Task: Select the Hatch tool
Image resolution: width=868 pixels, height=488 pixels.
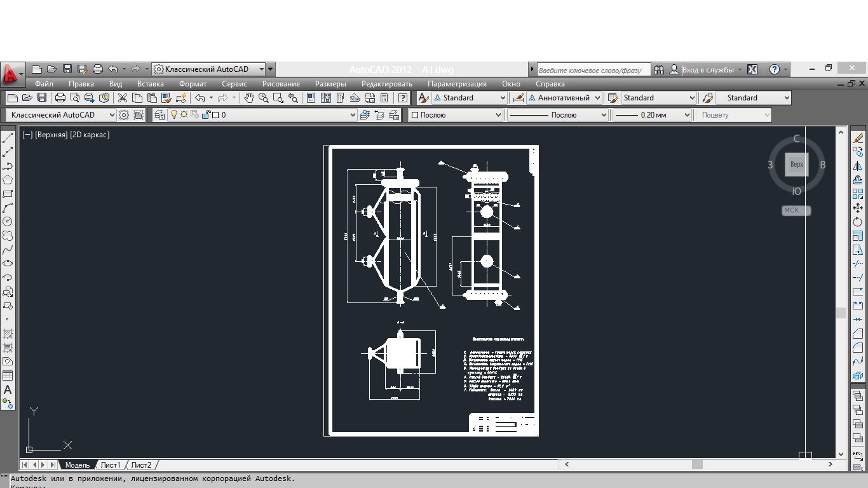Action: 8,334
